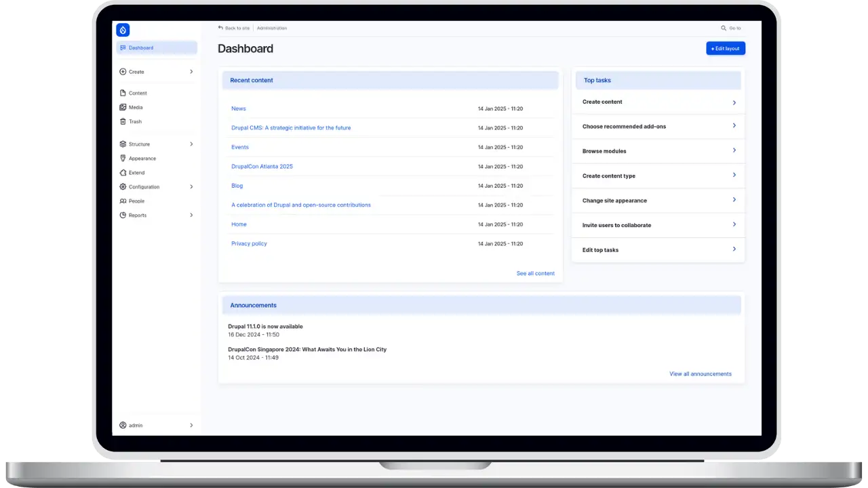
Task: Expand the Create menu chevron
Action: (191, 72)
